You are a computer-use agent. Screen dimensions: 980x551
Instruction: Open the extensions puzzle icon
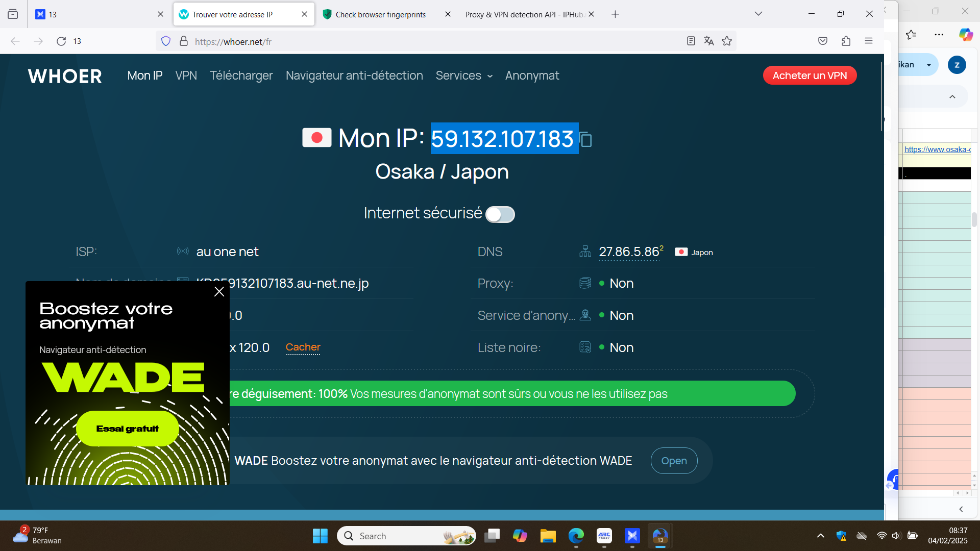point(846,41)
